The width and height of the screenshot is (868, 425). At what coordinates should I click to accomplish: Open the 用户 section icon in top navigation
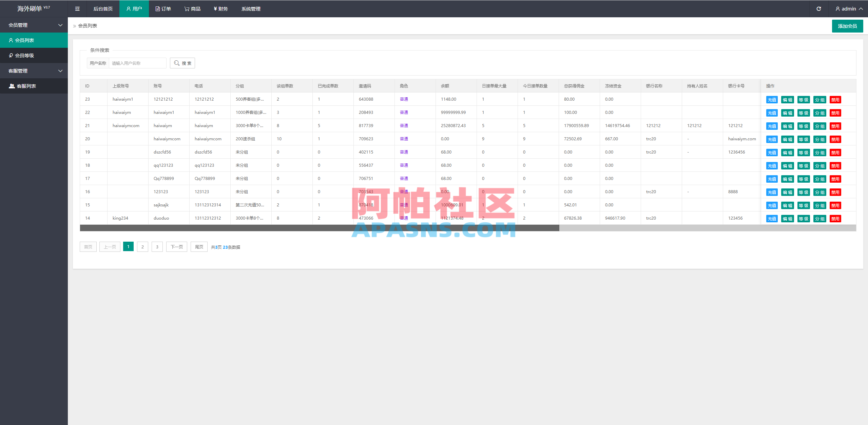(128, 9)
